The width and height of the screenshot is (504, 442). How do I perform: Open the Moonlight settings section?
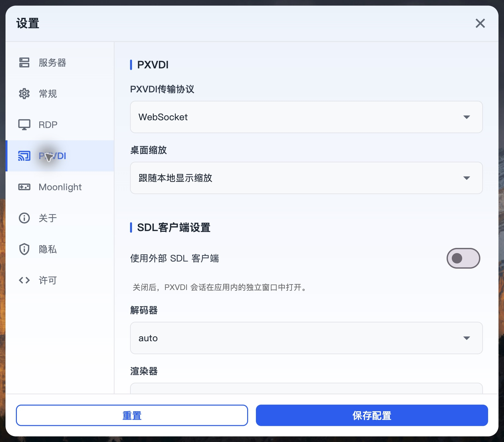[60, 187]
